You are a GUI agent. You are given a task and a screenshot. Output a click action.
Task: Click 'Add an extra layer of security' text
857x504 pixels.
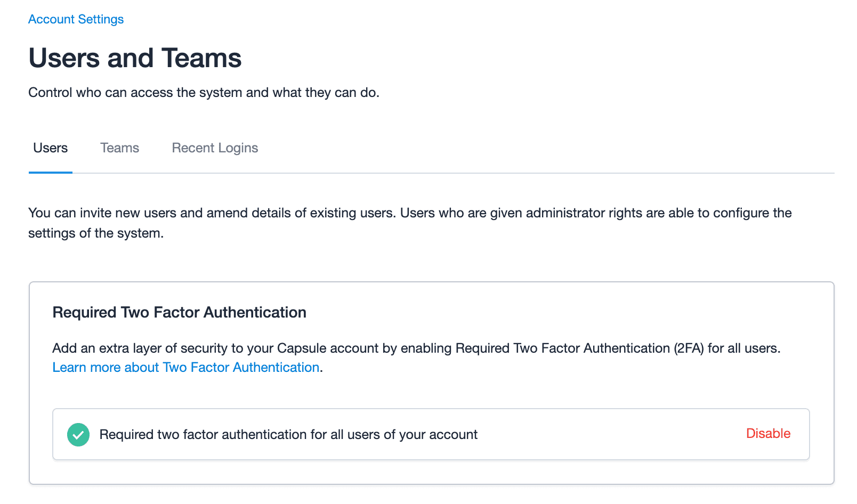pos(416,348)
